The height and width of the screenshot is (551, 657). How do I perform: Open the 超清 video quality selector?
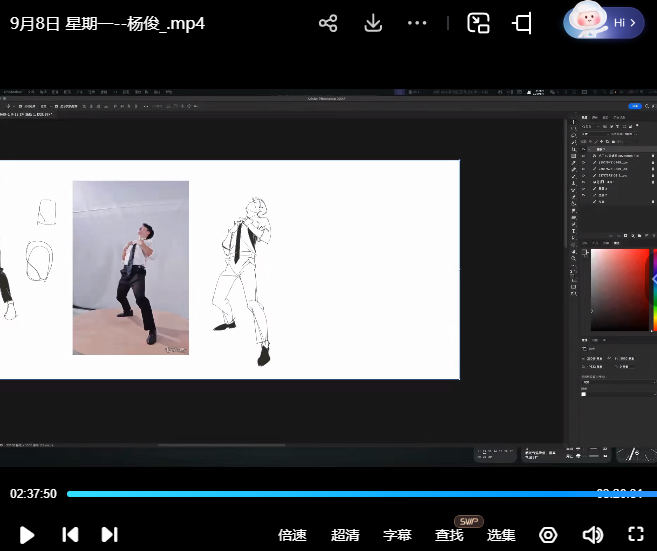coord(345,535)
